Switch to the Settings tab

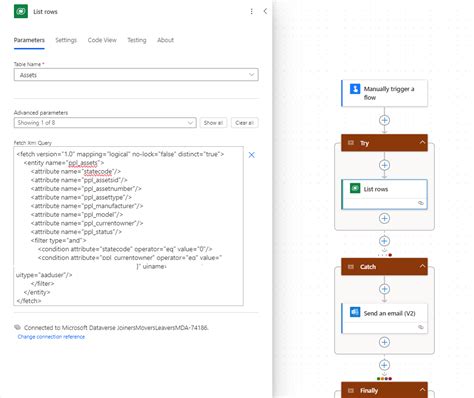click(66, 40)
